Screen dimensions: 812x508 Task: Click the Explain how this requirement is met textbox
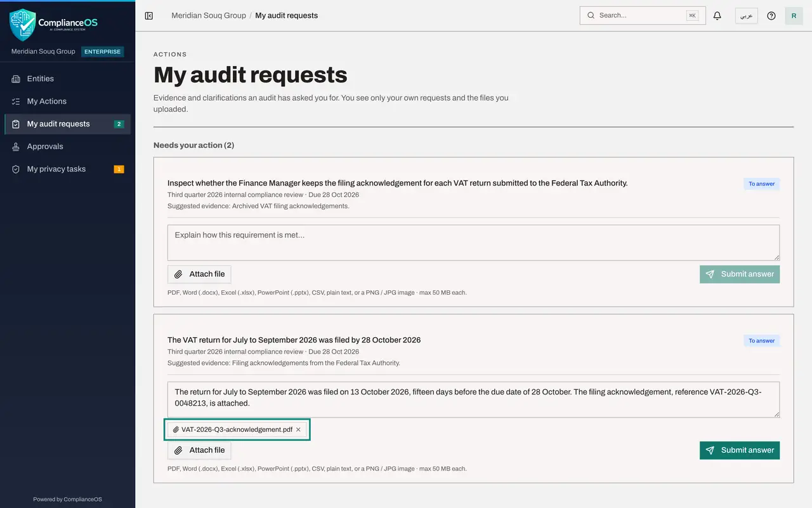tap(473, 243)
